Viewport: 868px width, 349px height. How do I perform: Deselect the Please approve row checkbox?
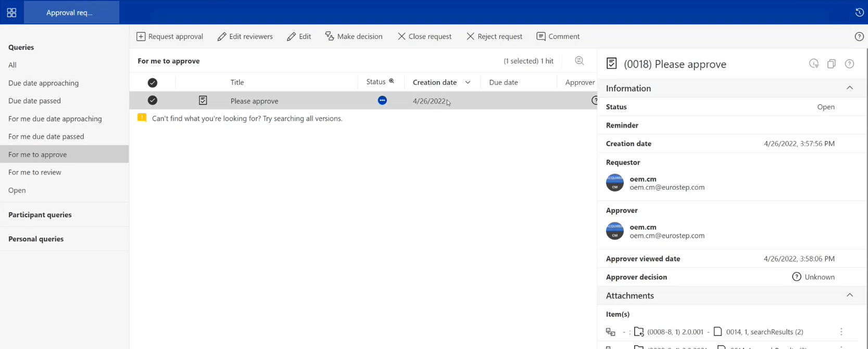153,100
